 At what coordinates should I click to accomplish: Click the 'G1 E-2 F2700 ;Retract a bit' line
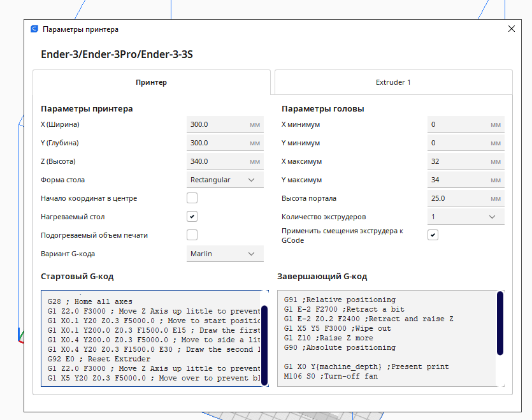(x=345, y=309)
